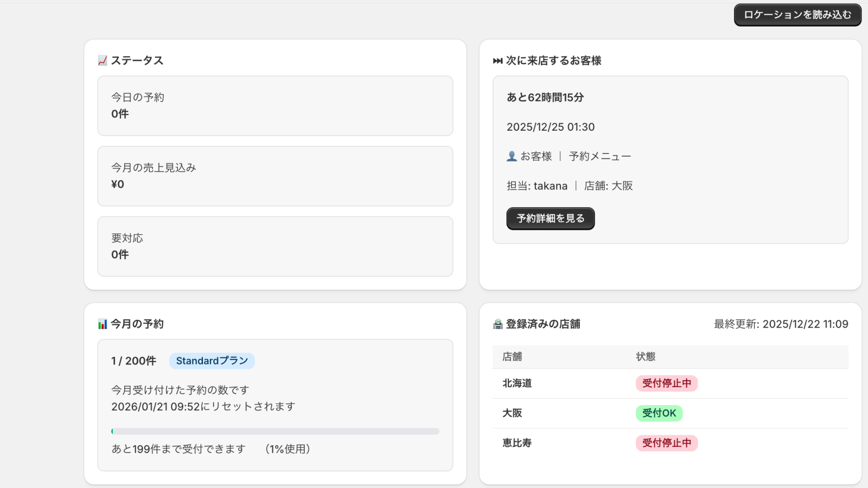Click the bar graph icon beside 今月の予約
Image resolution: width=868 pixels, height=488 pixels.
(101, 323)
